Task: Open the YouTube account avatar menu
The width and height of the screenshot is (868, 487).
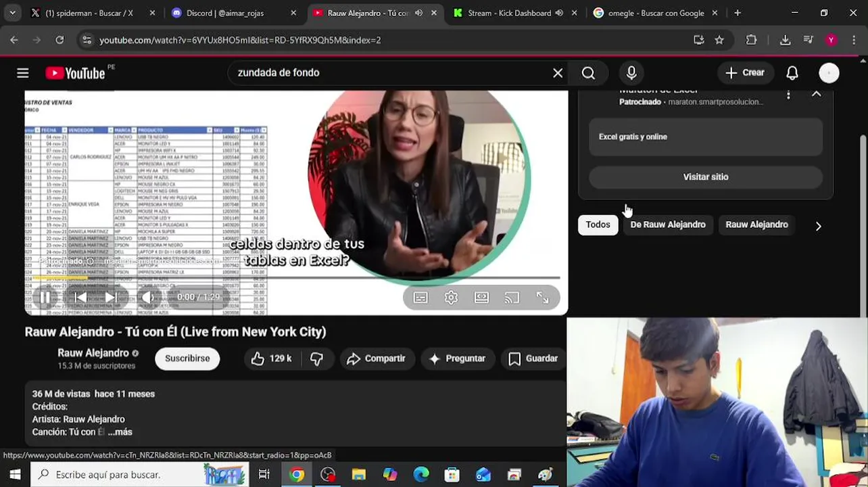Action: coord(829,73)
